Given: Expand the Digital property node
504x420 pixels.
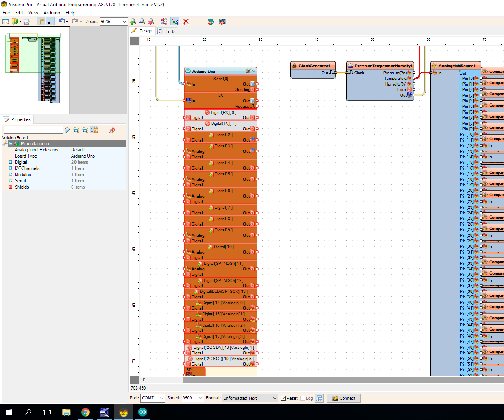Looking at the screenshot, I should point(11,162).
